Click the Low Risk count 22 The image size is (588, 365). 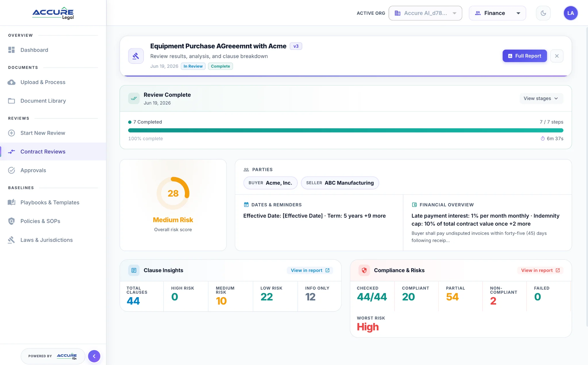267,297
